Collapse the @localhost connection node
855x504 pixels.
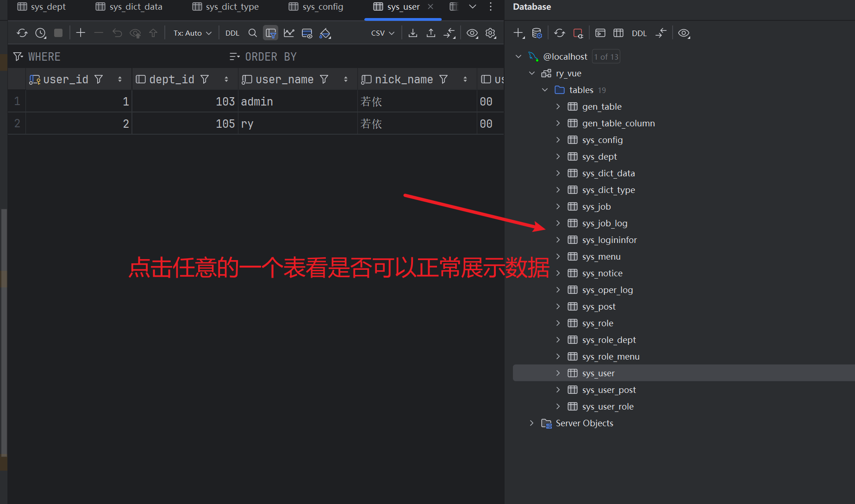pos(518,56)
